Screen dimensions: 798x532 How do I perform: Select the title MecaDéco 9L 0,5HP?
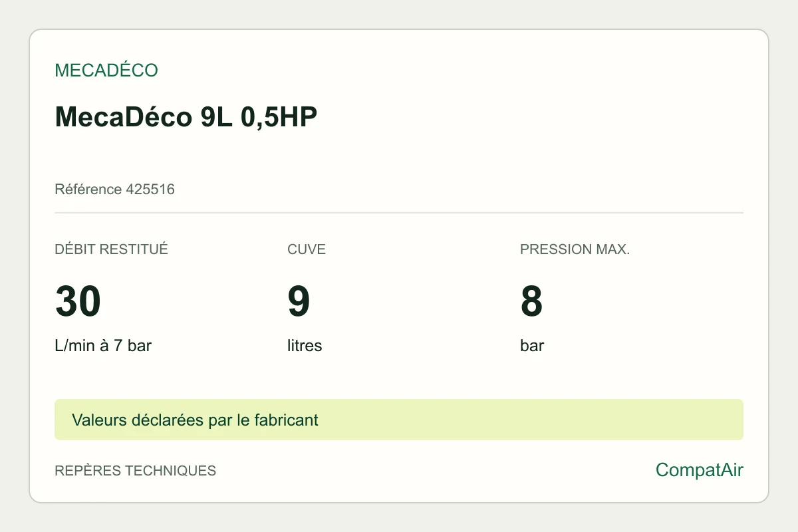(186, 116)
